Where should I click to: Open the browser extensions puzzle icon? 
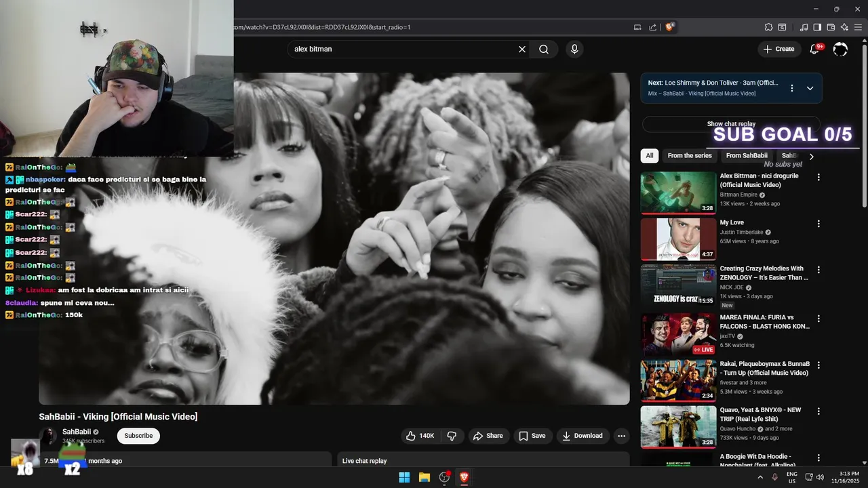(x=768, y=27)
